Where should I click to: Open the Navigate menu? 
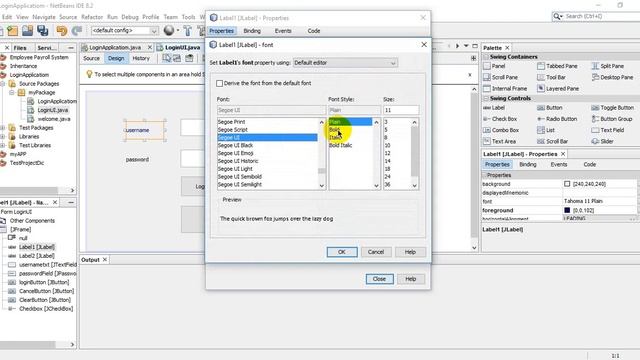(x=44, y=17)
